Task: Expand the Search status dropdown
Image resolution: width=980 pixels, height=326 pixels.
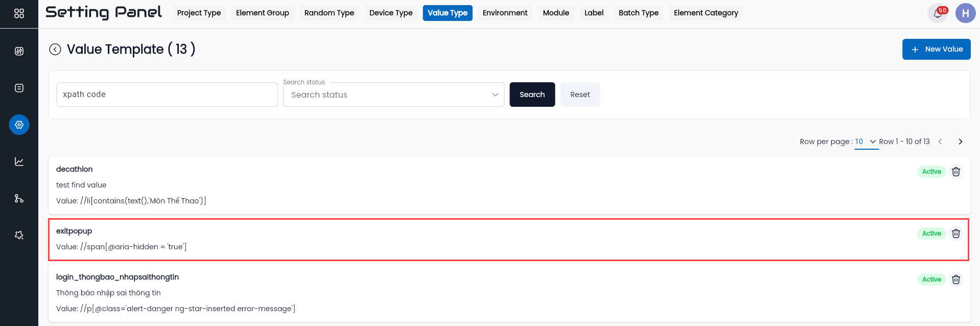Action: click(393, 95)
